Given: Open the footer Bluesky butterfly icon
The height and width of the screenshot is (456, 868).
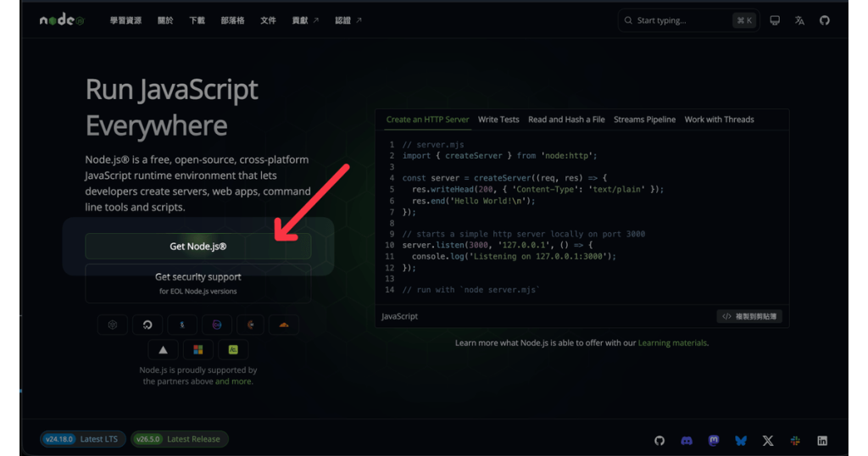Looking at the screenshot, I should (x=741, y=441).
